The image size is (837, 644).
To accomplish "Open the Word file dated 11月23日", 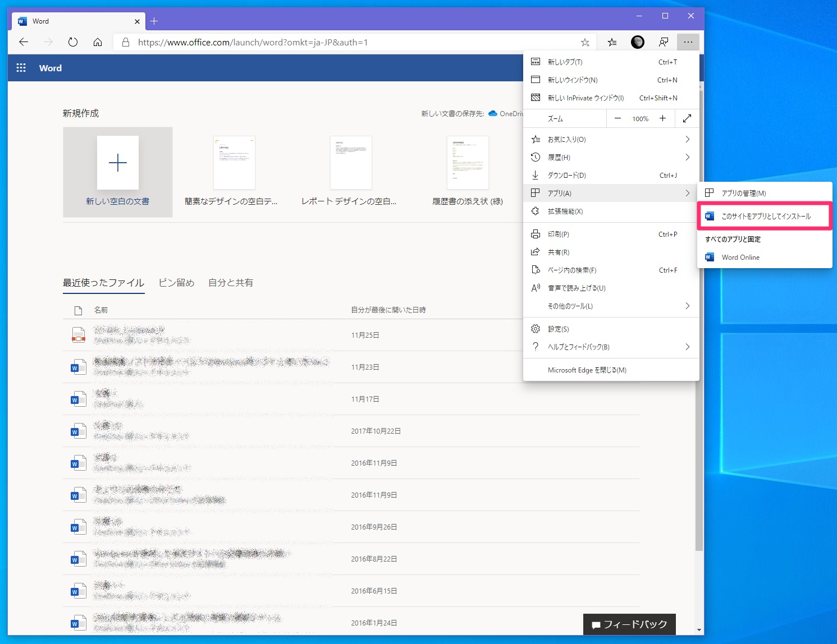I will tap(351, 367).
